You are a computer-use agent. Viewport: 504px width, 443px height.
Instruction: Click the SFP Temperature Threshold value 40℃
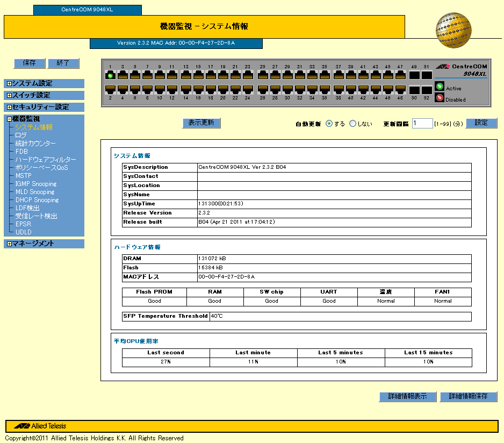click(x=217, y=316)
